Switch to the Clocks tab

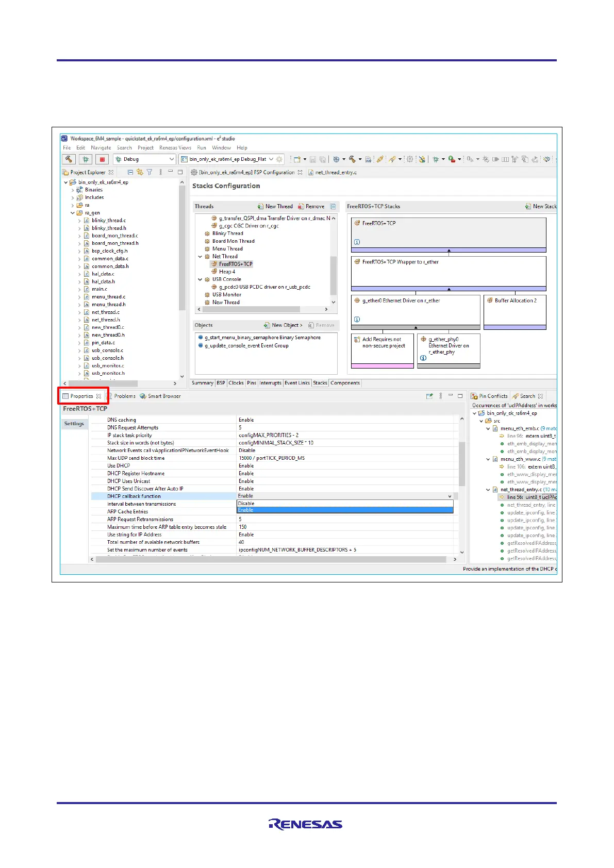[236, 383]
